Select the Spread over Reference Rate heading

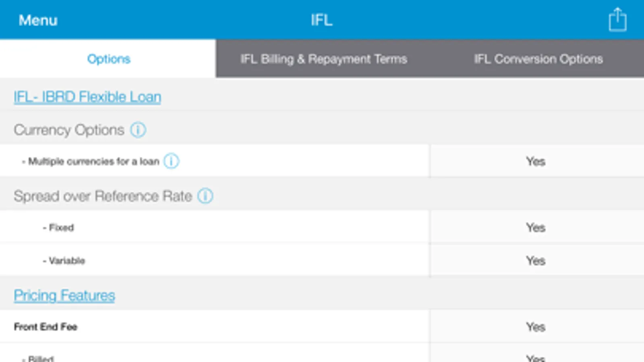click(103, 196)
